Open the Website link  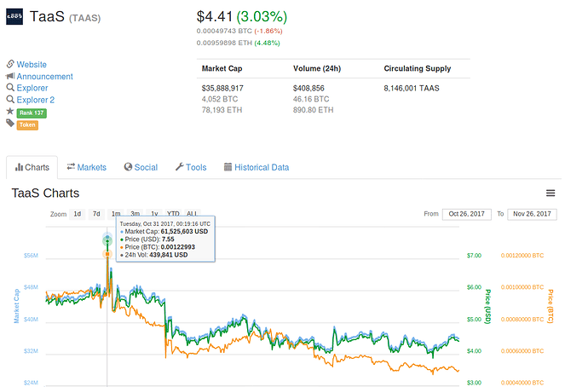[x=32, y=65]
